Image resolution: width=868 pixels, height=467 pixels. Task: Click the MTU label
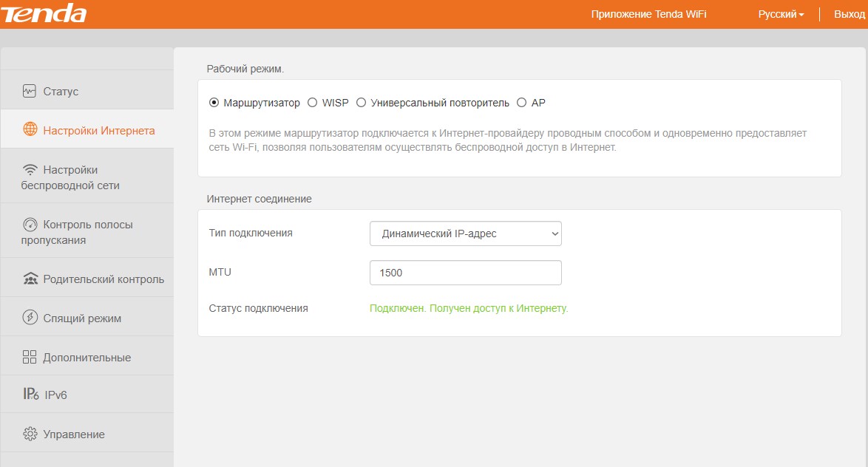(220, 272)
